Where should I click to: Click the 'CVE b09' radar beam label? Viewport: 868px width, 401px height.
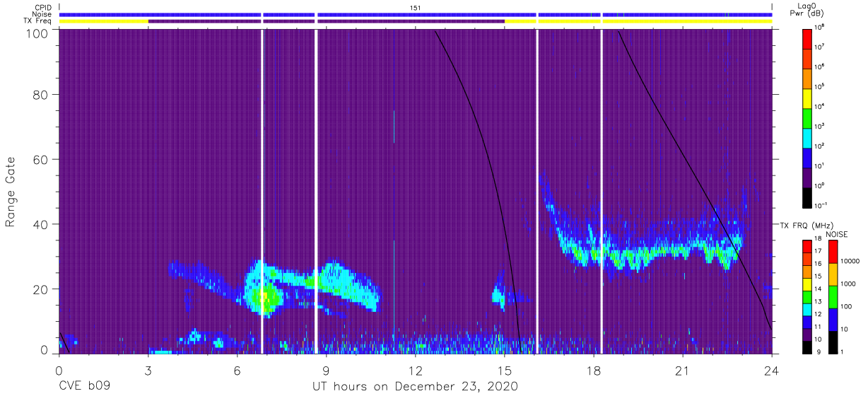(83, 387)
